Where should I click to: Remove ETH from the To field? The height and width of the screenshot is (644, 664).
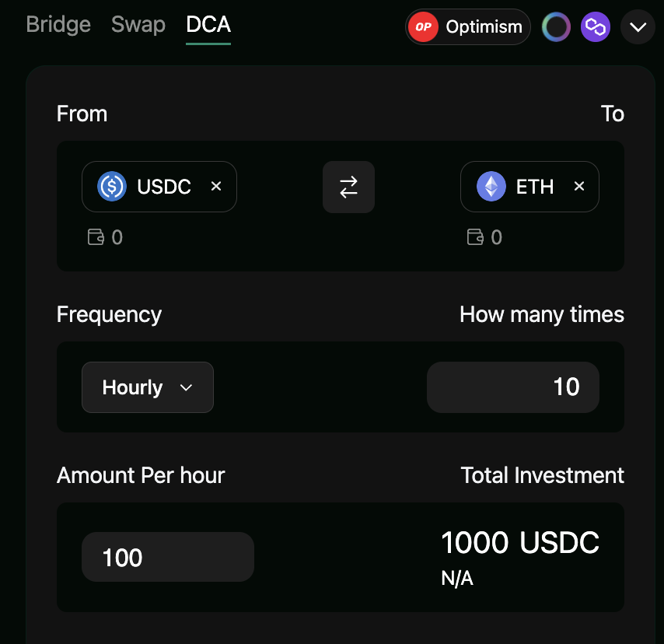tap(578, 186)
